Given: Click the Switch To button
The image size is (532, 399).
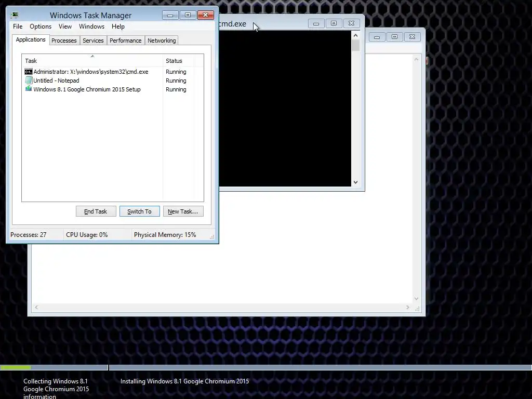Looking at the screenshot, I should click(139, 211).
